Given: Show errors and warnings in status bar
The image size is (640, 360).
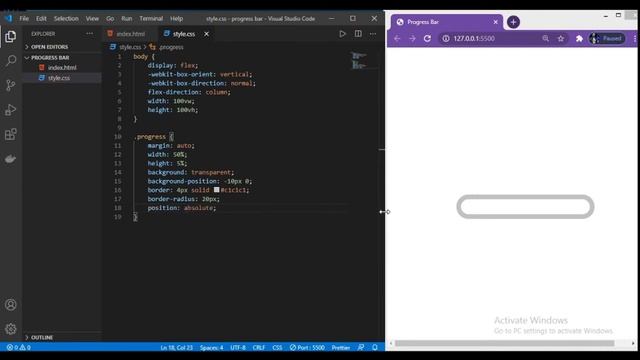Looking at the screenshot, I should coord(18,347).
